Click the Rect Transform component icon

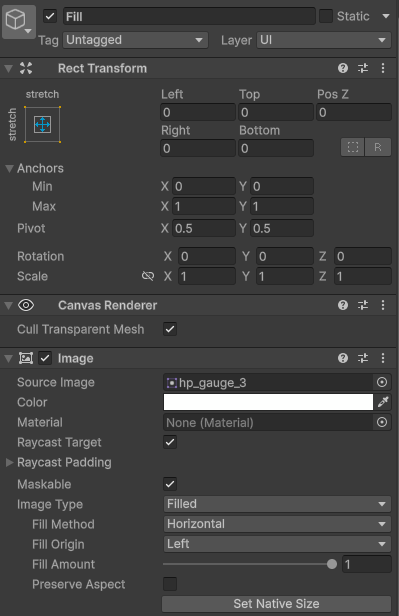(x=26, y=68)
